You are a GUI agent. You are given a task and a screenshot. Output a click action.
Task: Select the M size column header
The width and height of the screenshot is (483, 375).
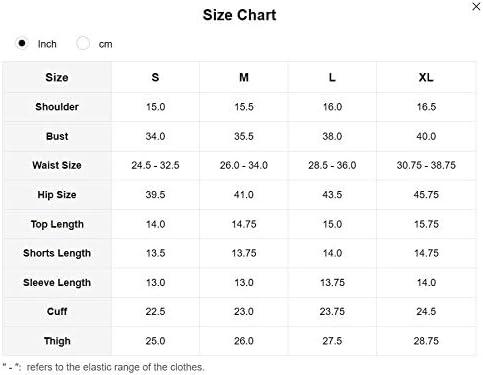pos(244,77)
